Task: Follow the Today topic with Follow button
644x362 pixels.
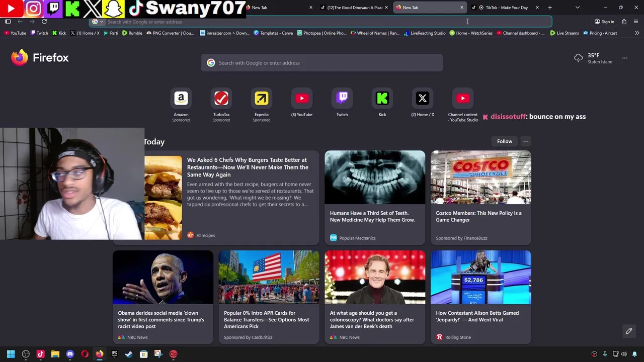Action: pos(505,141)
